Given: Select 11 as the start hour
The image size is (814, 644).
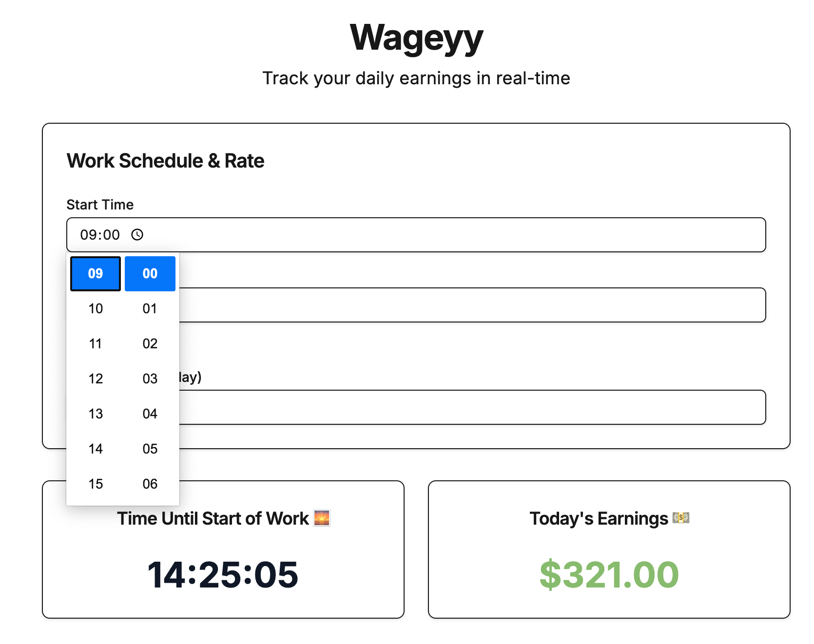Looking at the screenshot, I should [x=95, y=343].
